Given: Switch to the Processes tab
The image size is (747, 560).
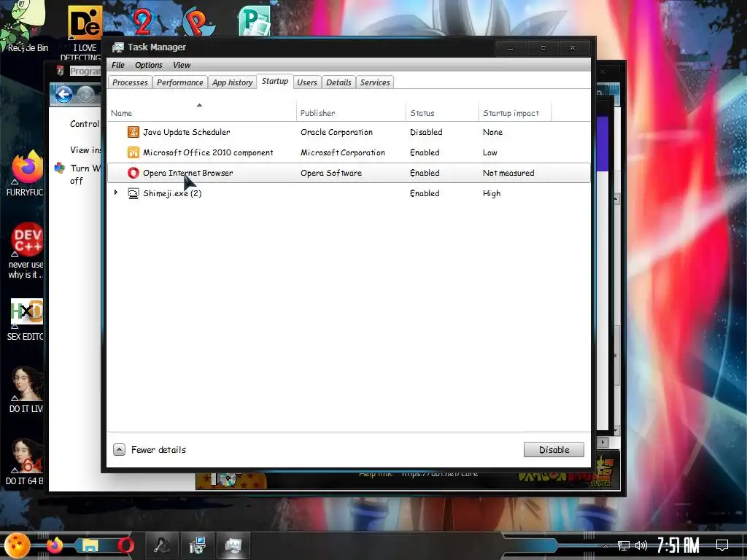Looking at the screenshot, I should [130, 82].
